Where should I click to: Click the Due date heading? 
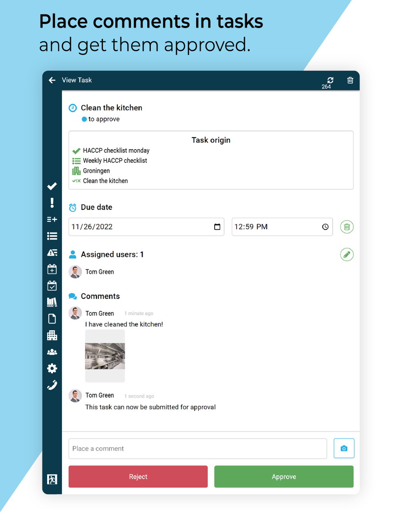97,207
